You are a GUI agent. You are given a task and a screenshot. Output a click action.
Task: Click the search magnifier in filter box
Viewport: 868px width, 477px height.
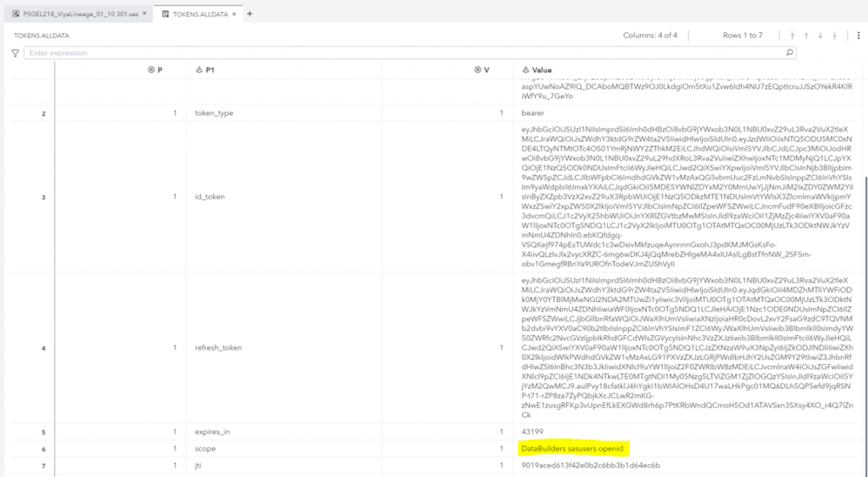[x=790, y=53]
